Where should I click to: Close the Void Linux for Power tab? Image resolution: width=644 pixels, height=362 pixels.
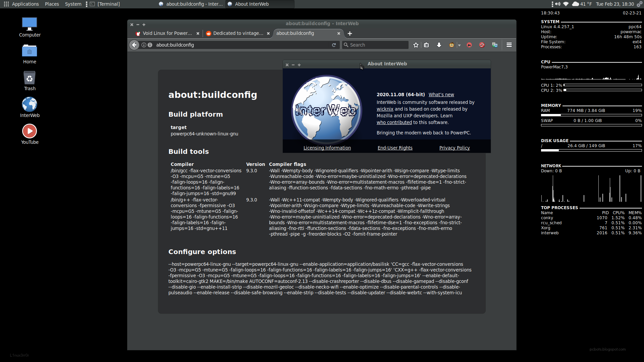198,34
